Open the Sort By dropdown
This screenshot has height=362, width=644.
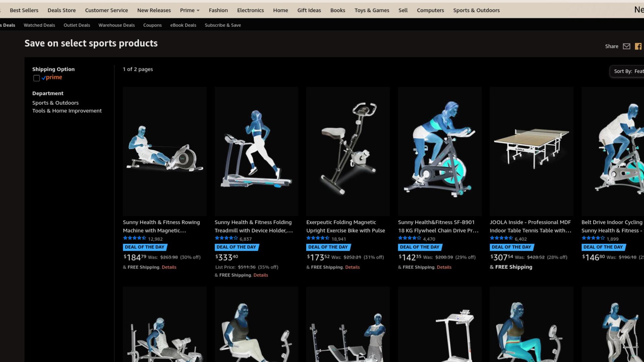627,71
